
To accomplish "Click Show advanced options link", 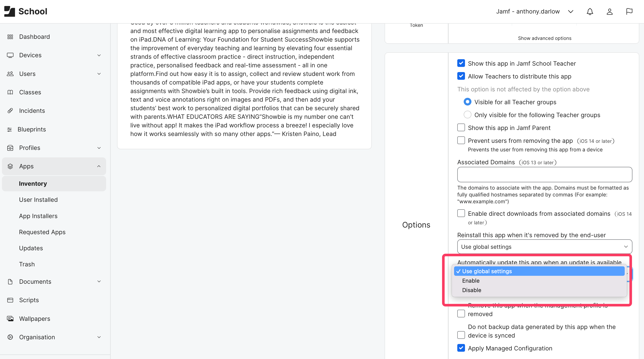I will click(545, 38).
